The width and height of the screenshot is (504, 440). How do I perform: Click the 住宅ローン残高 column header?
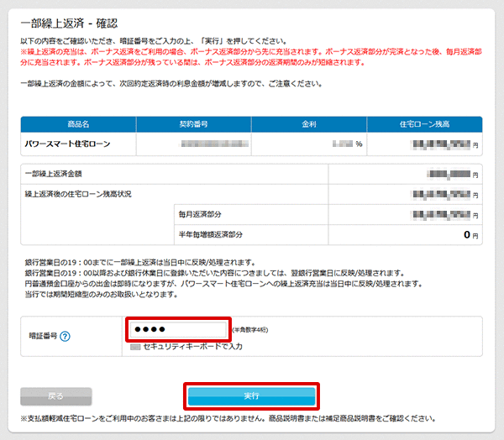[x=425, y=124]
